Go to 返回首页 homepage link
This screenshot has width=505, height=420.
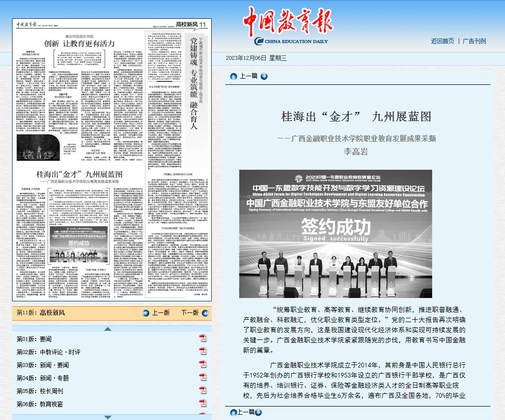tap(442, 41)
